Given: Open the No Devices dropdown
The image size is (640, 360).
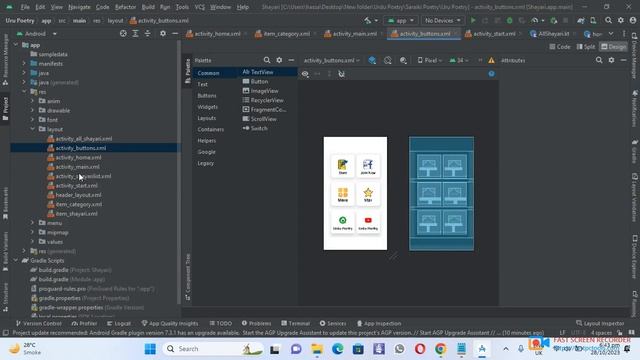Looking at the screenshot, I should coord(442,20).
